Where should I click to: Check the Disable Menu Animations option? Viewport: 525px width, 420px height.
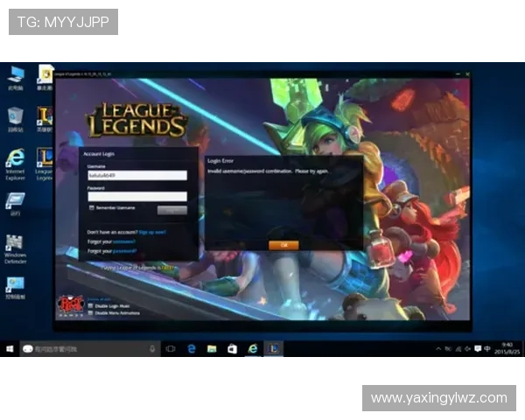(89, 313)
